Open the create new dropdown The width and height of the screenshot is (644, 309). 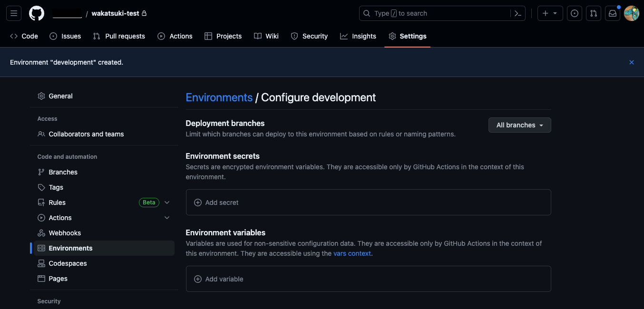pyautogui.click(x=550, y=13)
